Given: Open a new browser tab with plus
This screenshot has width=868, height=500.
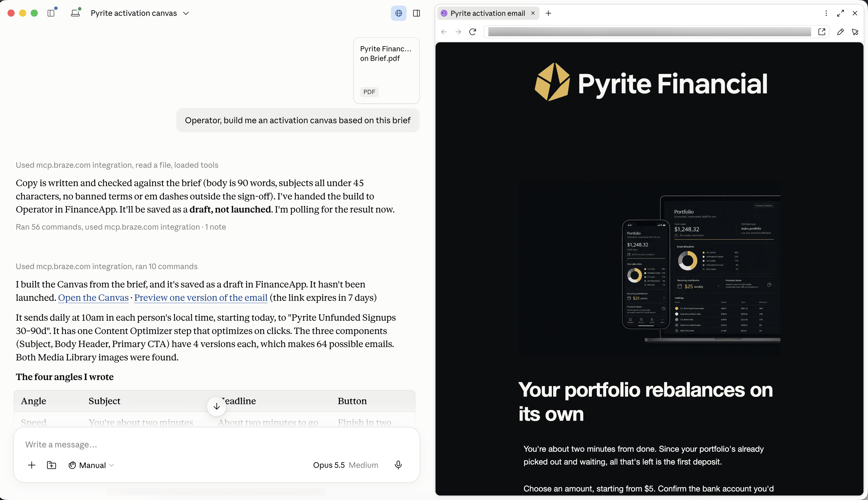Looking at the screenshot, I should tap(549, 13).
